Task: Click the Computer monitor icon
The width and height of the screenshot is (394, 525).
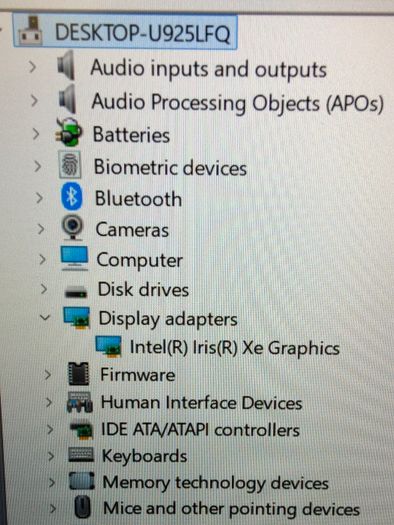Action: [74, 258]
